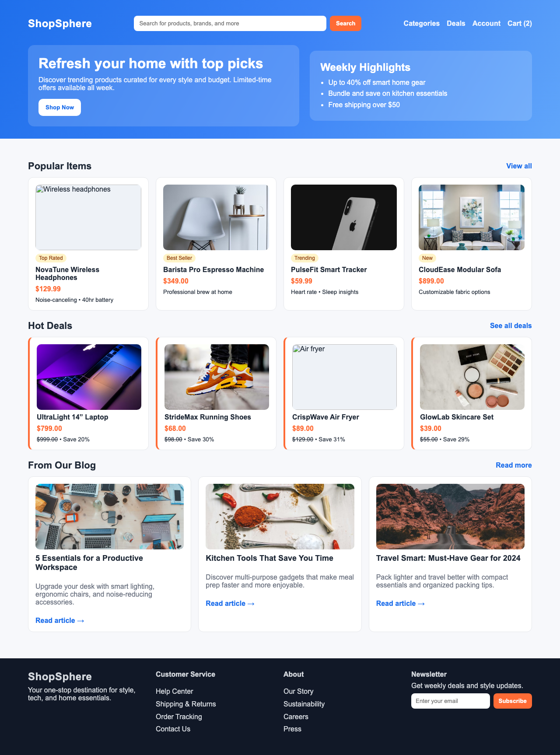Click the $799.00 laptop price
Screen dimensions: 560x755
[x=49, y=429]
